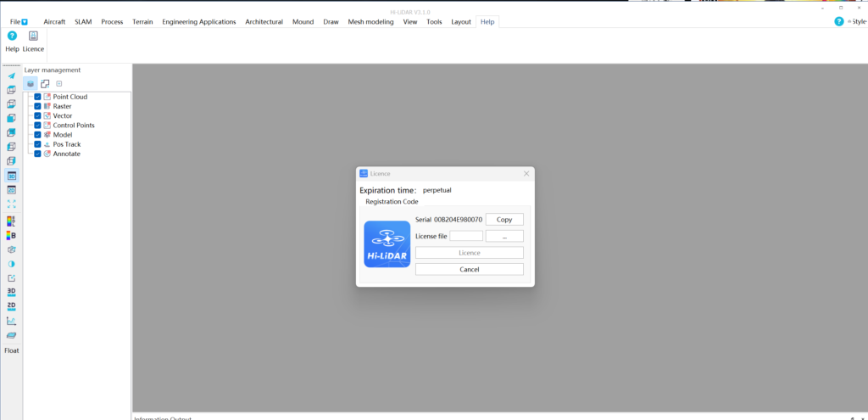
Task: Switch to the 2D window view icon
Action: [x=12, y=190]
